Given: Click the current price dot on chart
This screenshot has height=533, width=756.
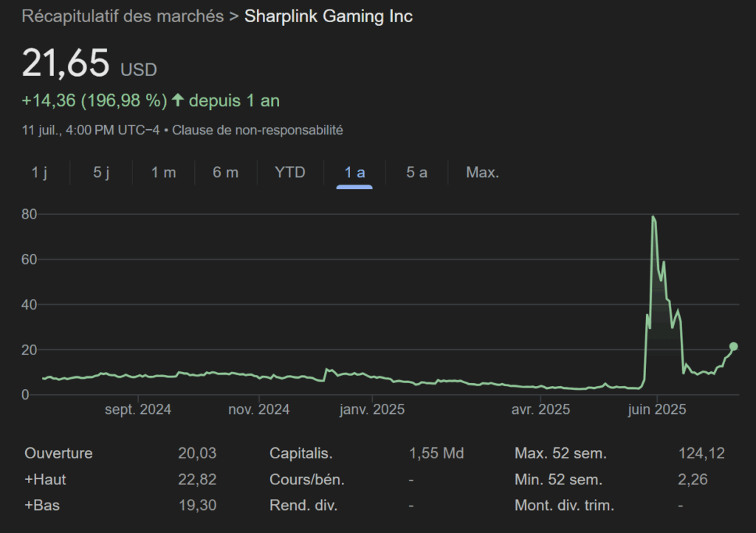Looking at the screenshot, I should (x=733, y=346).
